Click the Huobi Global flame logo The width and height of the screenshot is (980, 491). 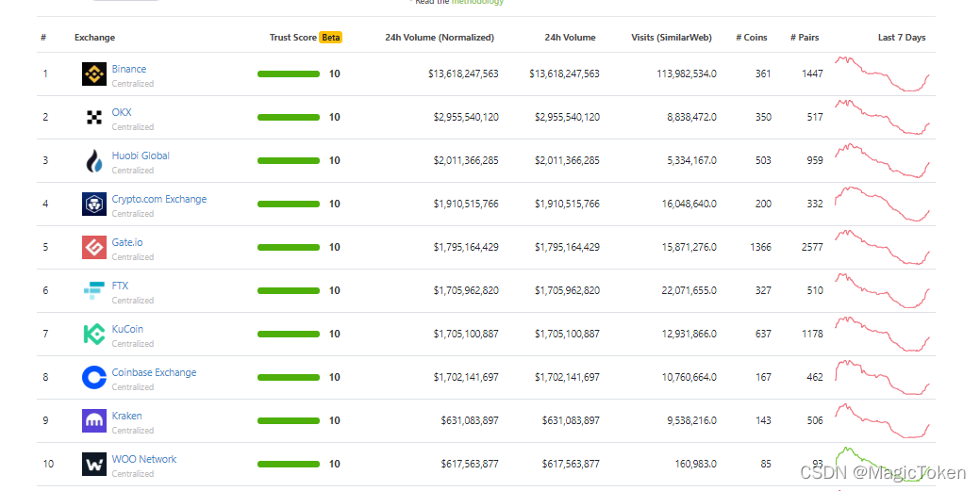click(94, 160)
